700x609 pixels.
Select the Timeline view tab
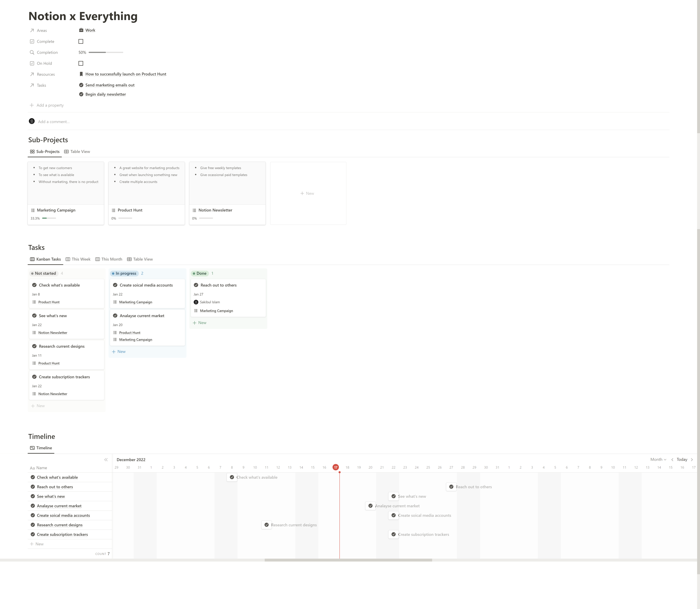coord(41,448)
